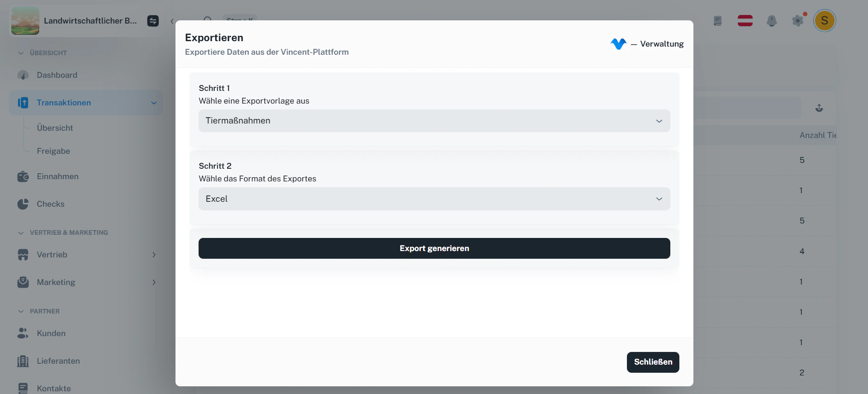Close the dialog with Schließen
Screen dimensions: 868x394
(653, 362)
